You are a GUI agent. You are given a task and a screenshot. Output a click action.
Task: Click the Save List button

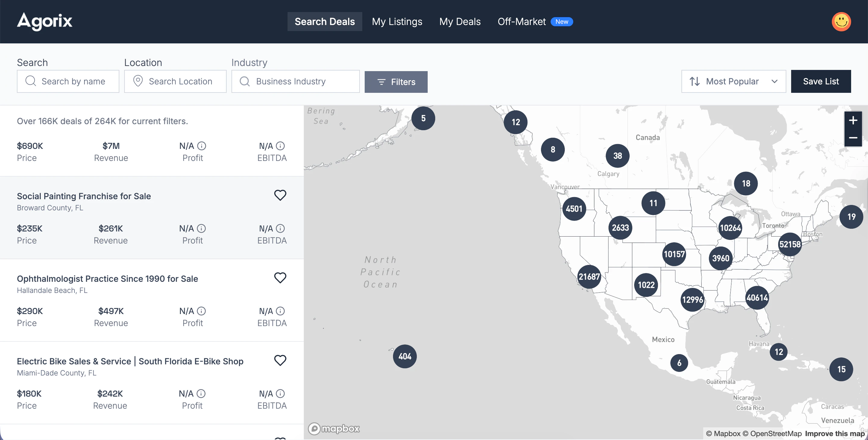click(x=821, y=81)
